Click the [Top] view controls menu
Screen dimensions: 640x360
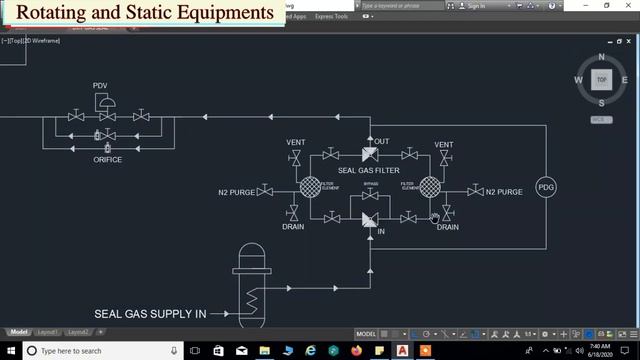tap(16, 41)
